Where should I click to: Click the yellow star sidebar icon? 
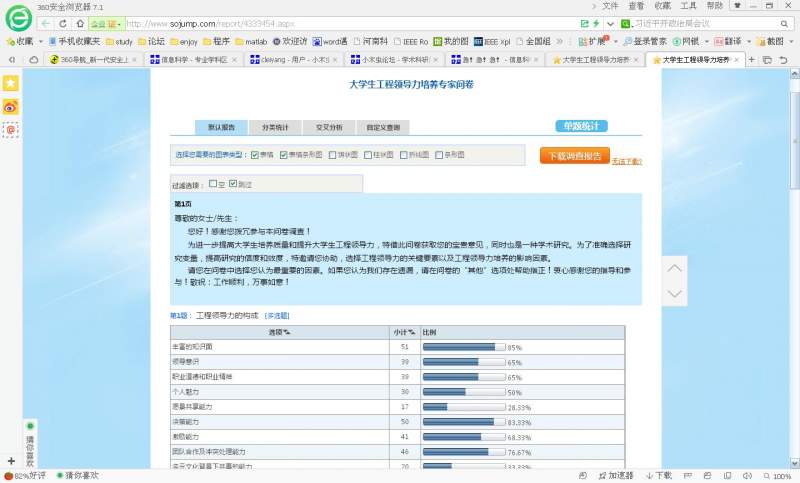(11, 83)
